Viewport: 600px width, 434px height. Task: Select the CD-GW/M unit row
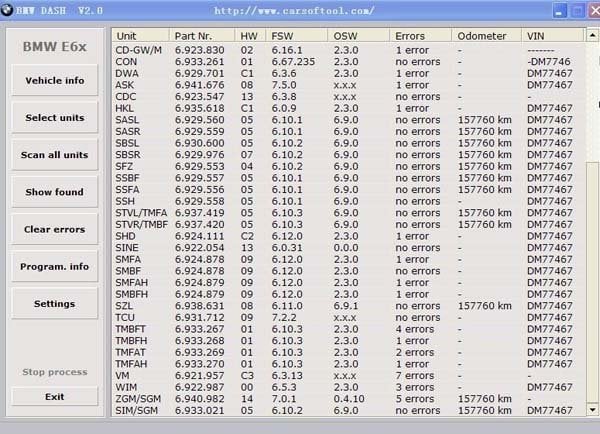click(x=348, y=50)
